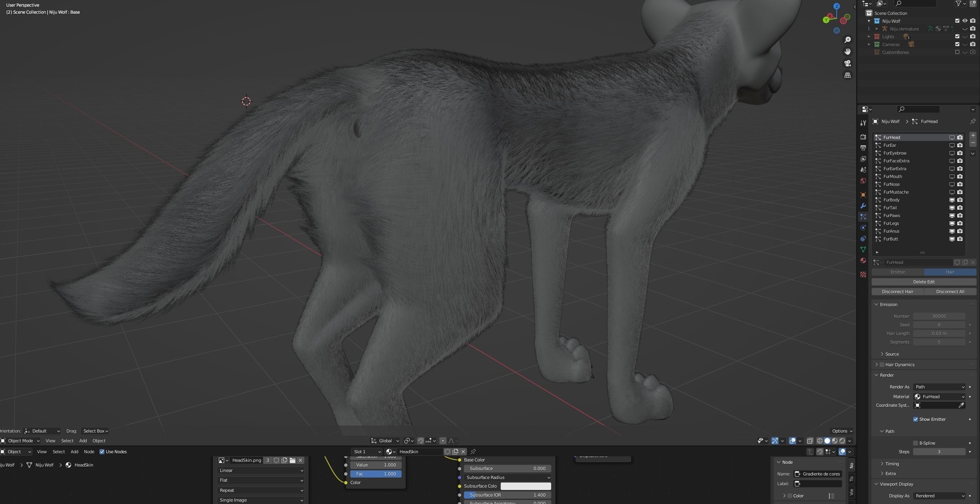Open the node editor Node menu
This screenshot has width=980, height=504.
click(x=89, y=452)
